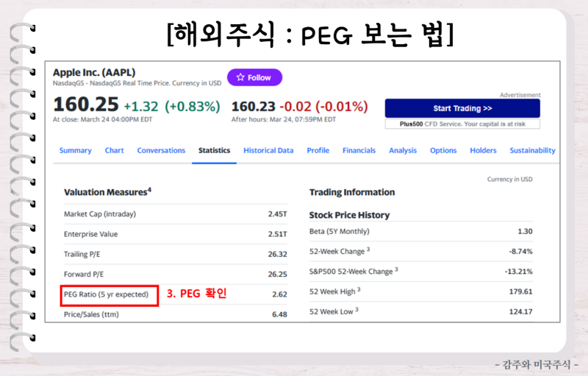Select the Enterprise Value label

click(90, 234)
